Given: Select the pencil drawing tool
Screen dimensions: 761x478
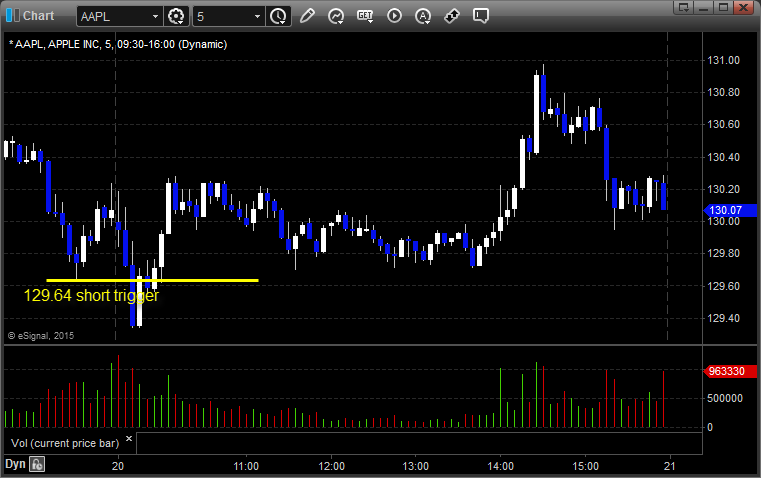Looking at the screenshot, I should [307, 16].
